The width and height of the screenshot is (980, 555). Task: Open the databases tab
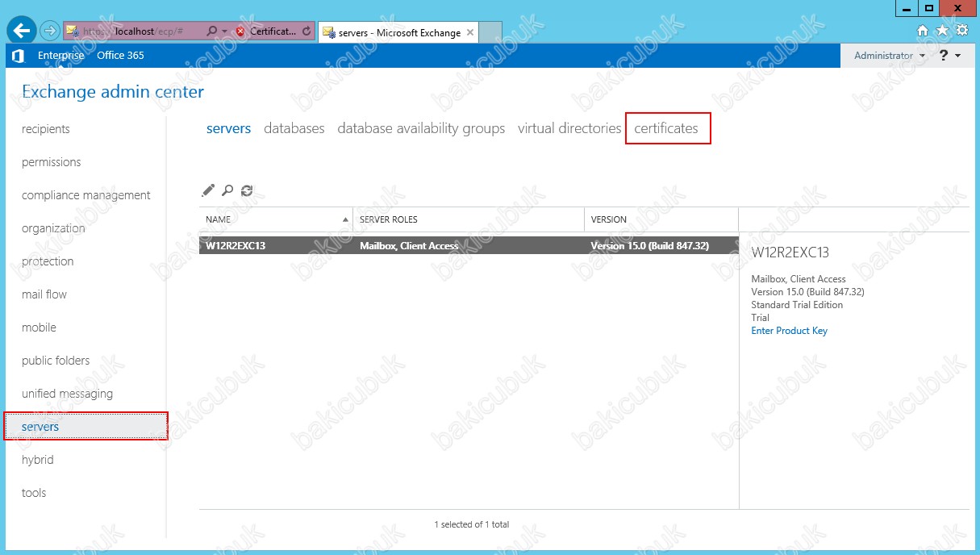click(x=294, y=128)
